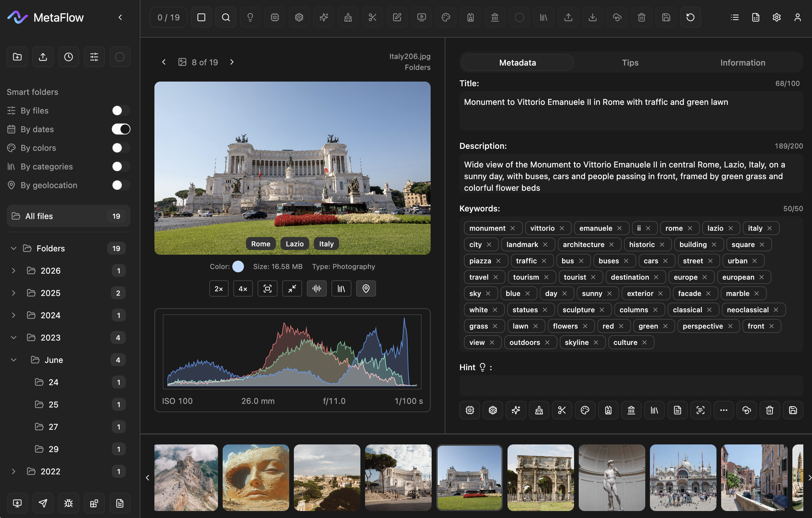
Task: Enable the By files smart folder toggle
Action: tap(120, 110)
